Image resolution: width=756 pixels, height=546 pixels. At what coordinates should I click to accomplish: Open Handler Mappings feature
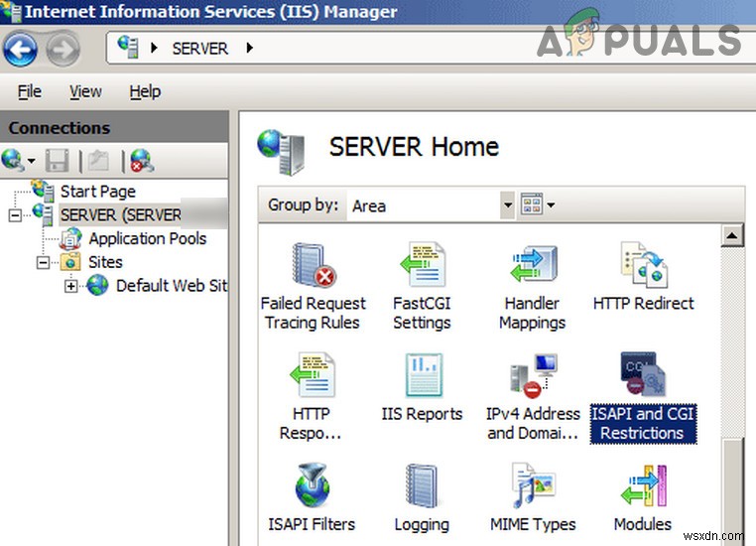(533, 287)
